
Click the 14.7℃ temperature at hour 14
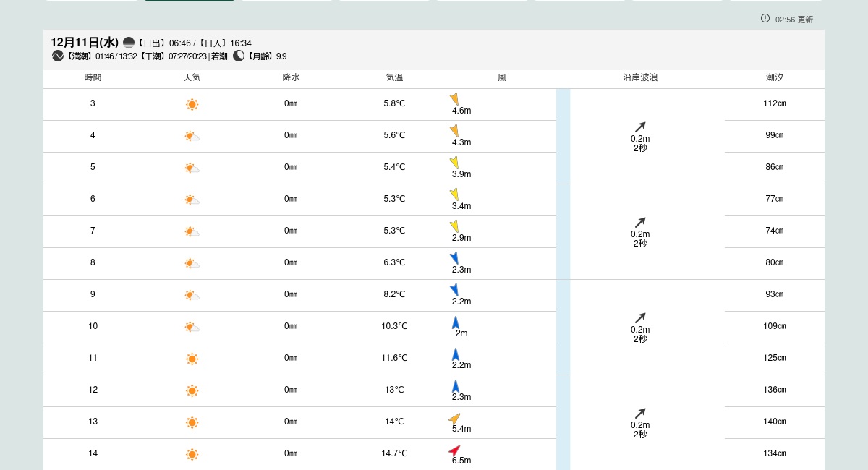click(x=394, y=453)
